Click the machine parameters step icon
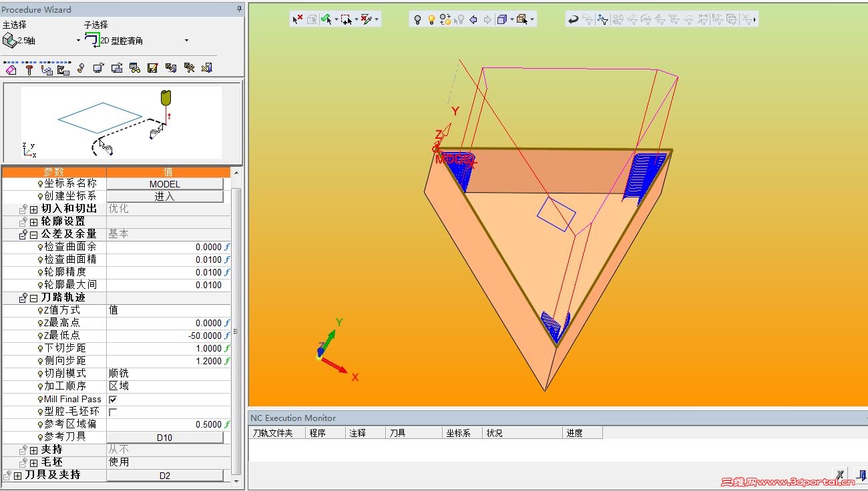Viewport: 868px width, 491px height. coord(63,69)
